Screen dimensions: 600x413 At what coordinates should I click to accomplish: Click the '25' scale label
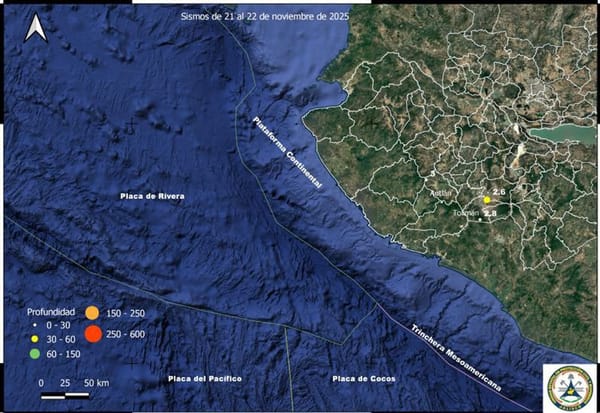65,383
